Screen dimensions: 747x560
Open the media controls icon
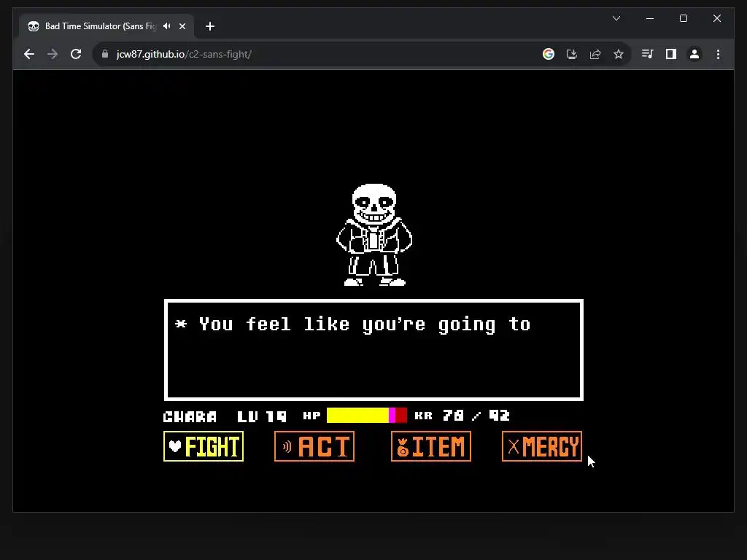(x=648, y=54)
